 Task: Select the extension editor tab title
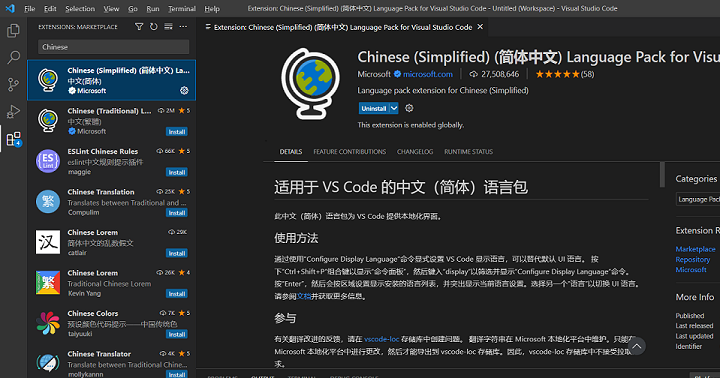tap(343, 27)
